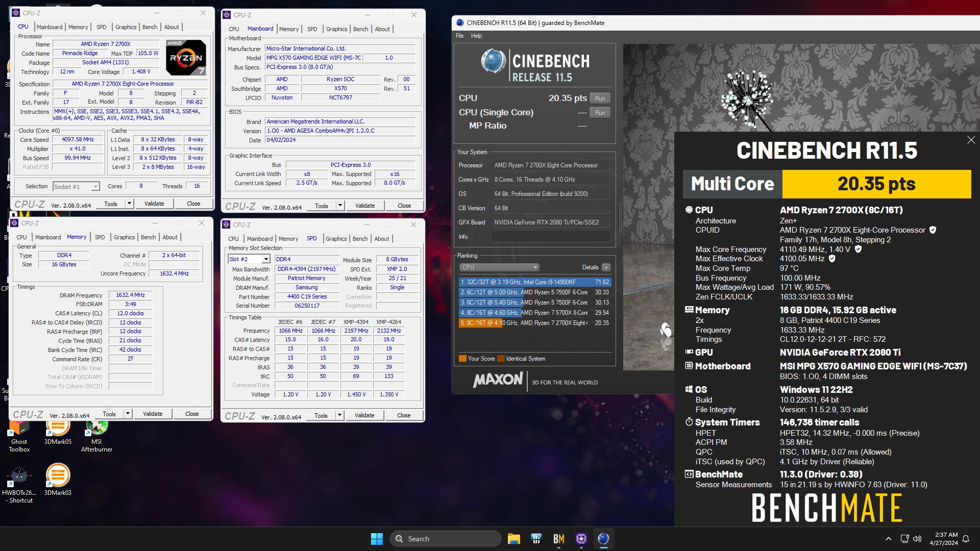This screenshot has width=980, height=551.
Task: Open the volume tray icon
Action: (x=917, y=539)
